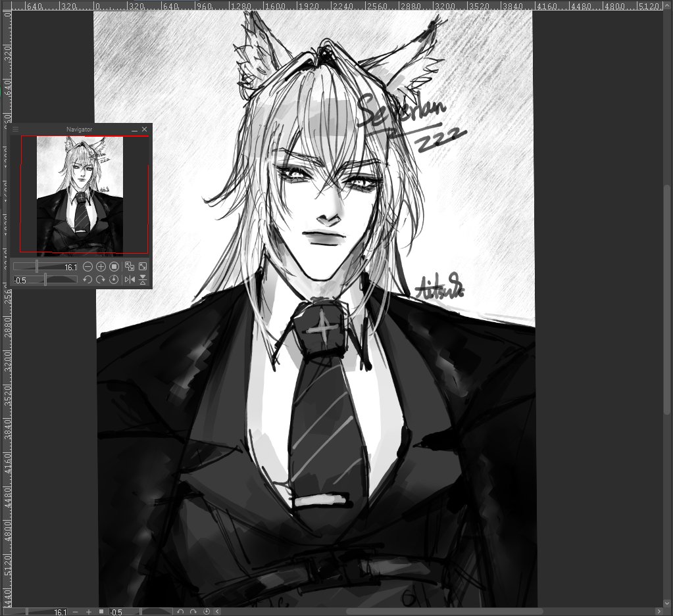Reset zoom with status bar square icon
Screen dimensions: 673x616
pyautogui.click(x=101, y=611)
